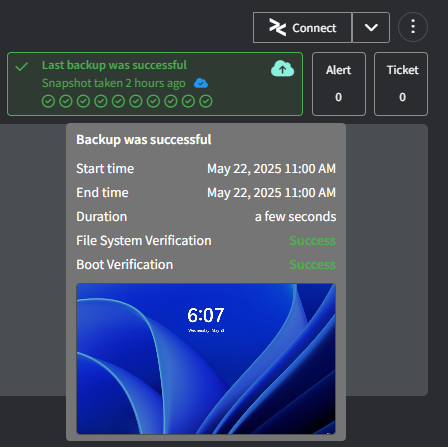Click the green cloud upload icon
Image resolution: width=448 pixels, height=447 pixels.
point(282,68)
